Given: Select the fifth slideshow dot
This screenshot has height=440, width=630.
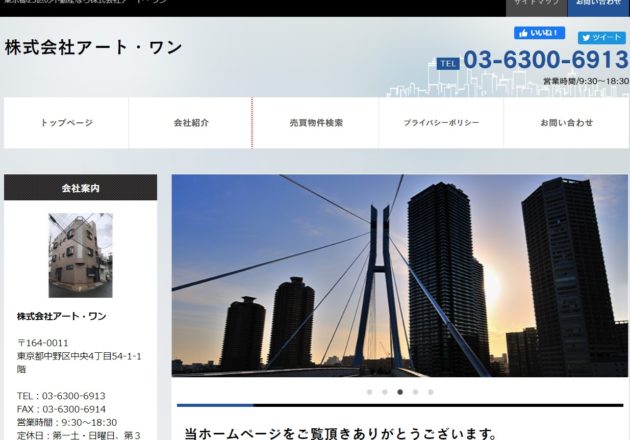Looking at the screenshot, I should 430,392.
